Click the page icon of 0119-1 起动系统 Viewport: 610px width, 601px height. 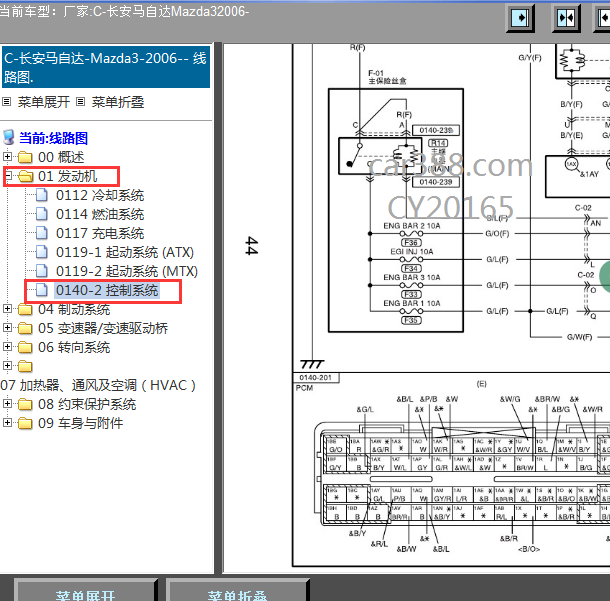[x=42, y=252]
